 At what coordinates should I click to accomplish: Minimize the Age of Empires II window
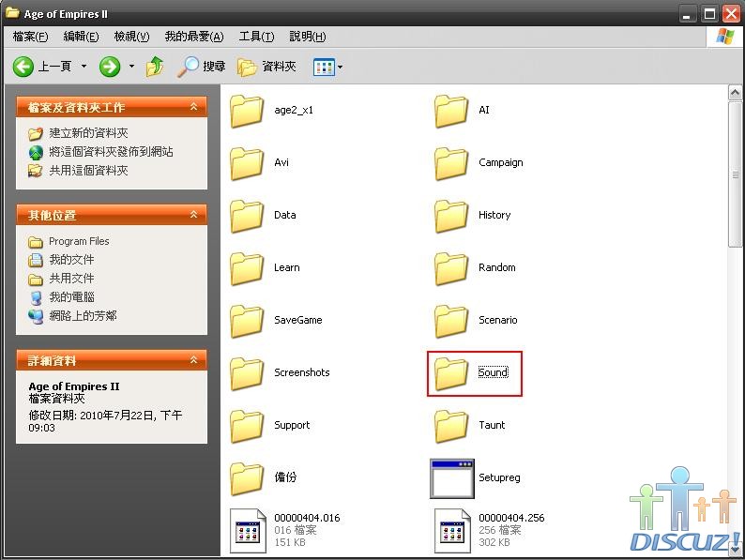click(x=686, y=14)
